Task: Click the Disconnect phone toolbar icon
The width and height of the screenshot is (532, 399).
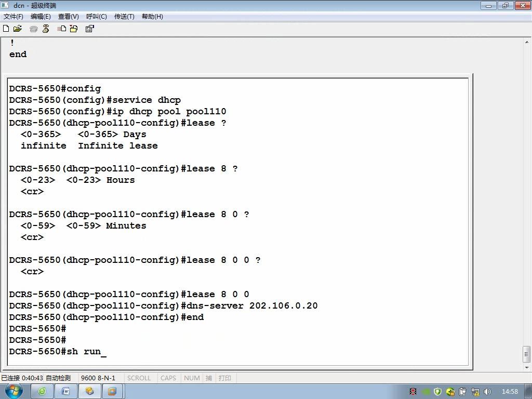Action: (46, 29)
